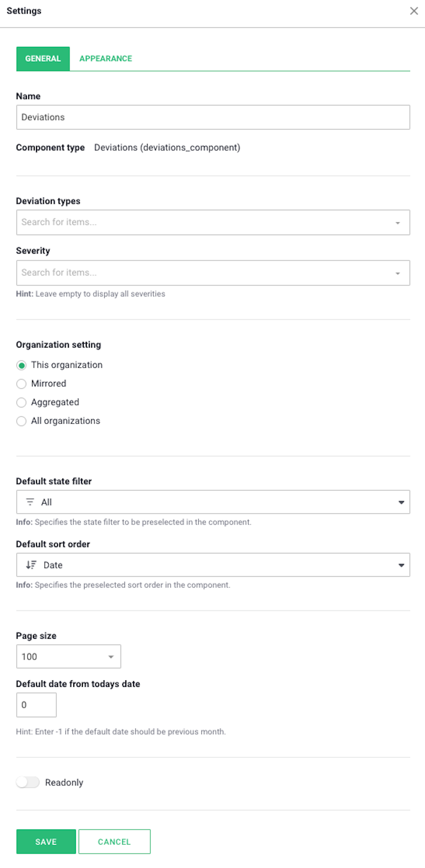This screenshot has height=868, width=425.
Task: Select the General tab
Action: pyautogui.click(x=43, y=59)
